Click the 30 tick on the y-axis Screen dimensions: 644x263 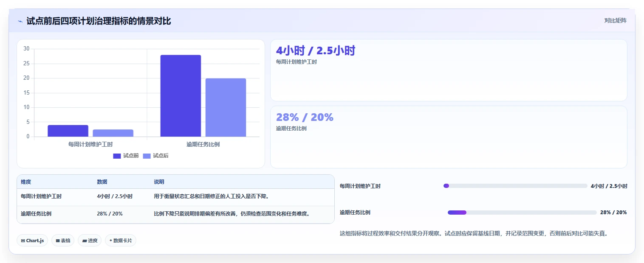[26, 49]
